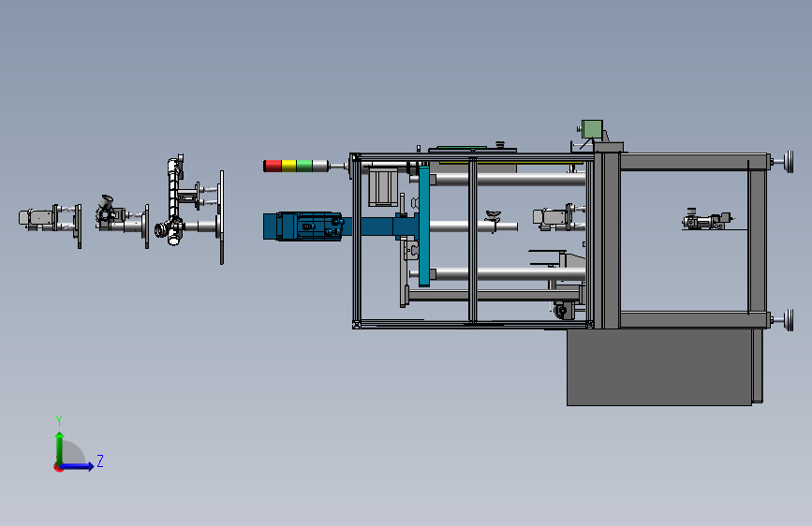Select the small pump inside the right frame
812x526 pixels.
(707, 220)
